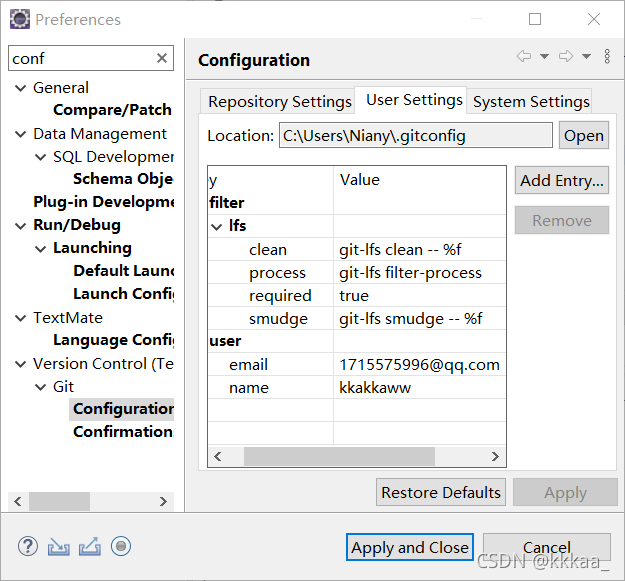Collapse the SQL Development tree node
Image resolution: width=625 pixels, height=581 pixels.
tap(40, 157)
